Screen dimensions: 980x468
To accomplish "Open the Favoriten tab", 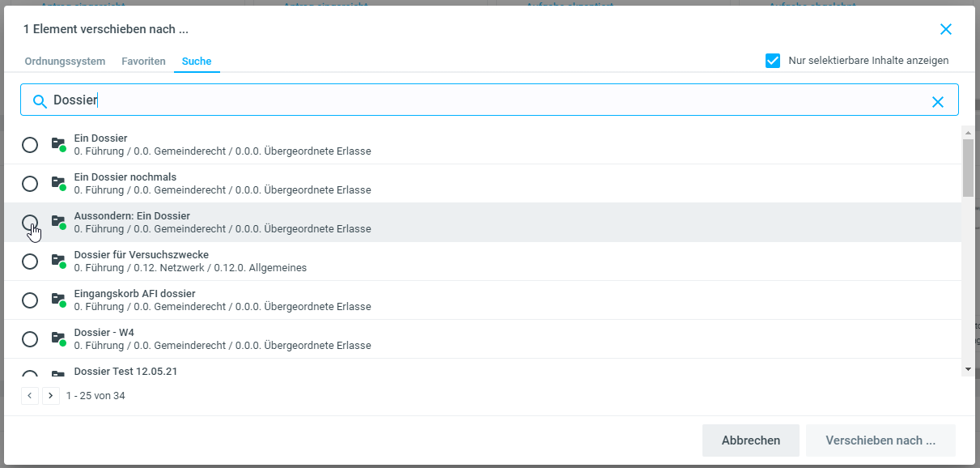I will pos(143,62).
